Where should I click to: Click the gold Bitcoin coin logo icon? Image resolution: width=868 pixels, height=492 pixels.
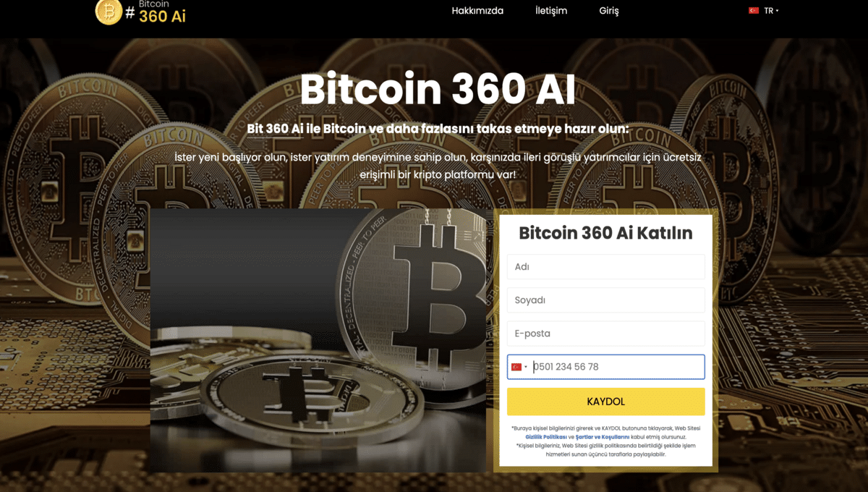109,12
